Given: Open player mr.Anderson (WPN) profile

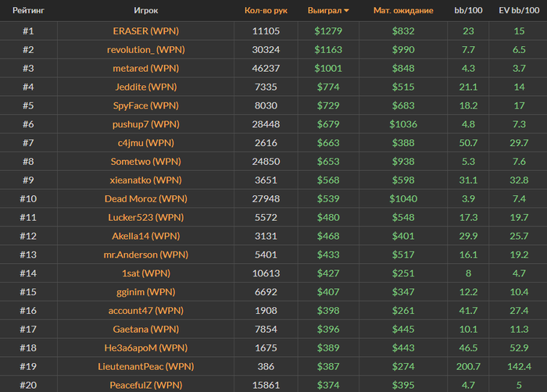Looking at the screenshot, I should pos(146,255).
